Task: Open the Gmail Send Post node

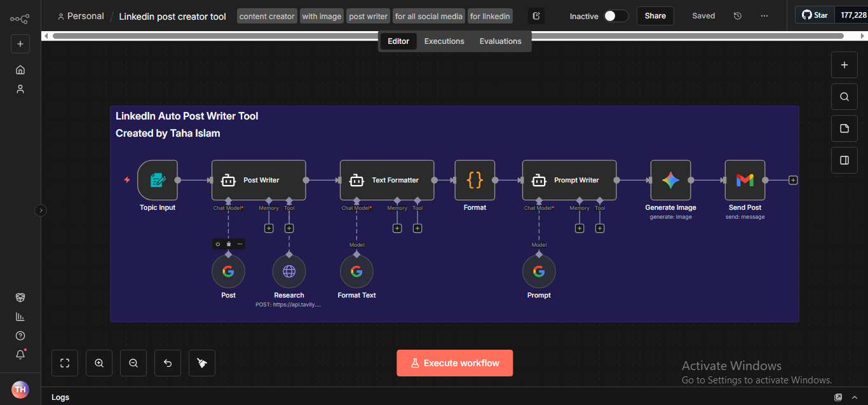Action: (x=745, y=181)
